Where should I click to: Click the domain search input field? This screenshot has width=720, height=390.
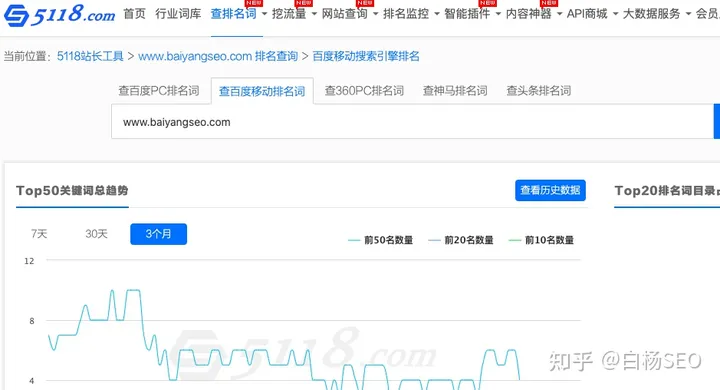(x=412, y=122)
